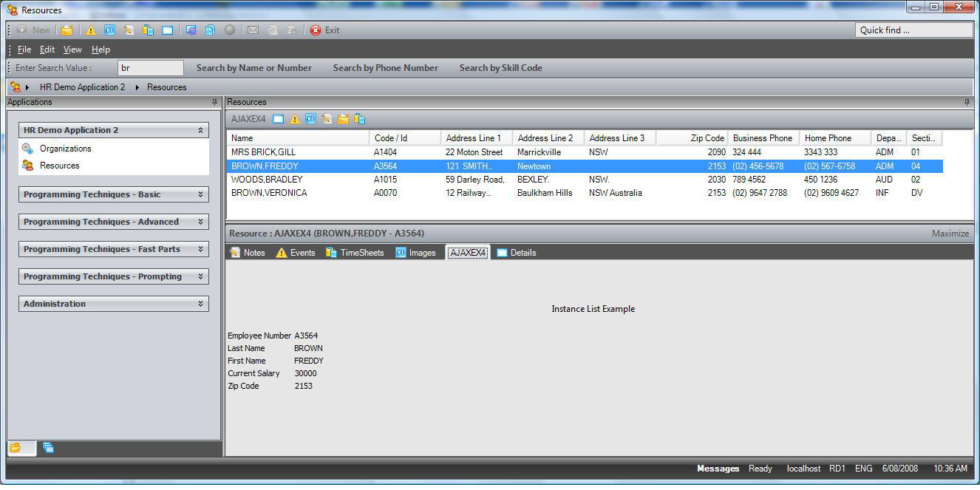980x490 pixels.
Task: Sort by the Code / Id column header
Action: coord(405,138)
